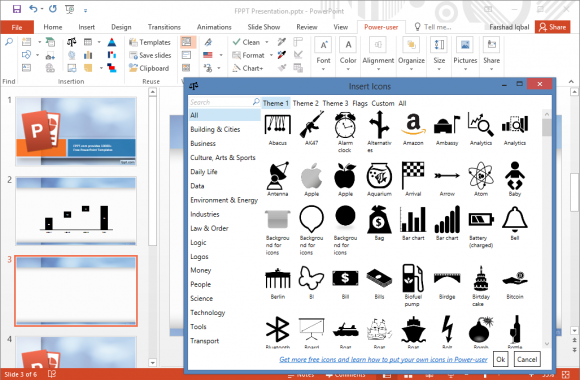
Task: Switch to Custom icon set
Action: 383,104
